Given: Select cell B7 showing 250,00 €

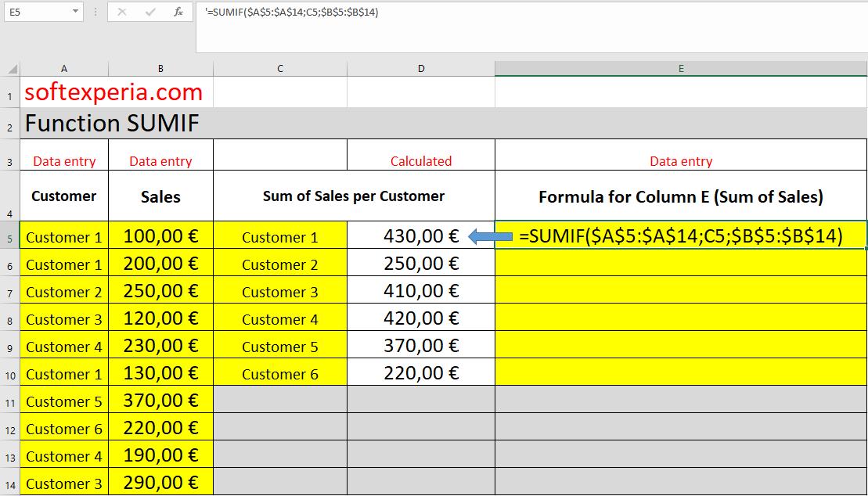Looking at the screenshot, I should click(x=160, y=290).
